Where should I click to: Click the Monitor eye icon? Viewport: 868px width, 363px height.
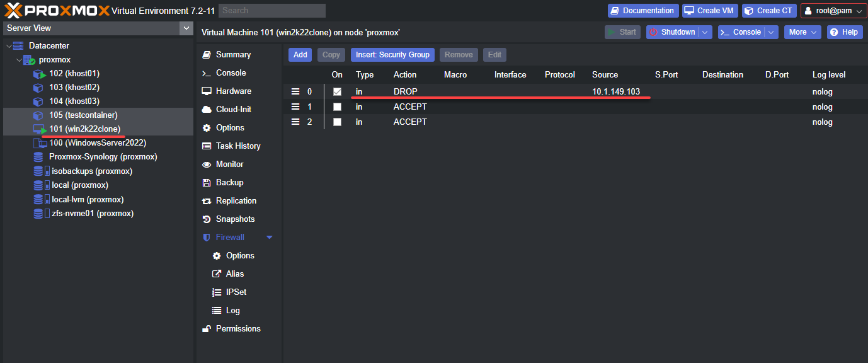tap(206, 164)
